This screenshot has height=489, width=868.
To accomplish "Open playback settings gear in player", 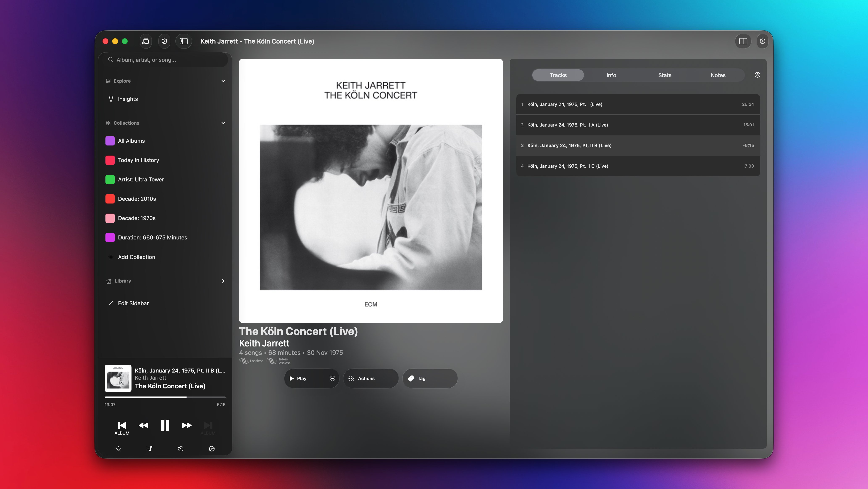I will click(x=212, y=449).
